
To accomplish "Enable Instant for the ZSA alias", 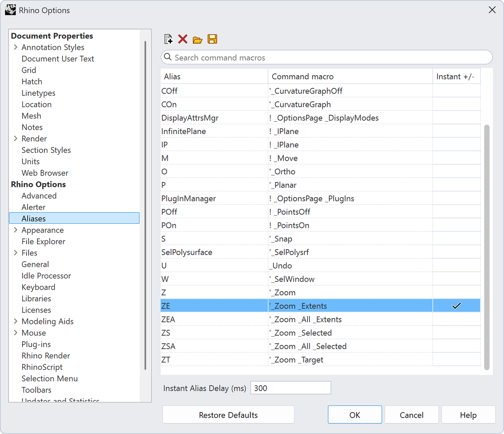I will pyautogui.click(x=457, y=346).
